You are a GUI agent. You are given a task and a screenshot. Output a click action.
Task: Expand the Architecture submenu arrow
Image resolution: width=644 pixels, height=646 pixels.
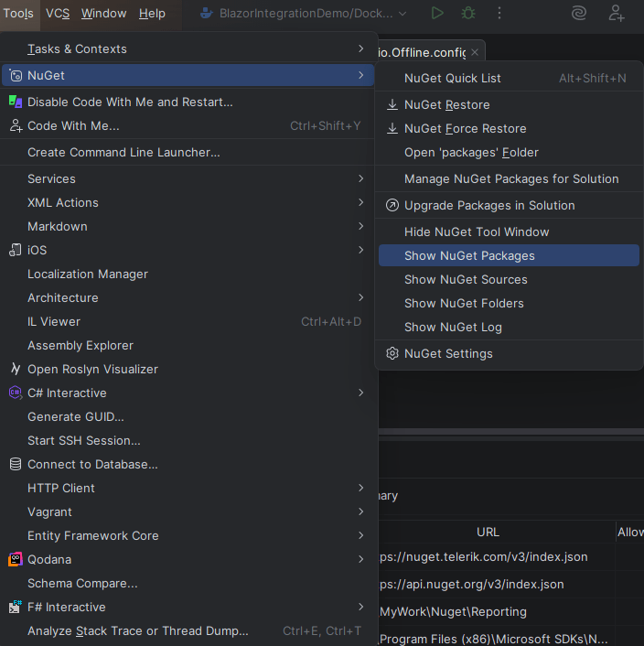pyautogui.click(x=360, y=297)
